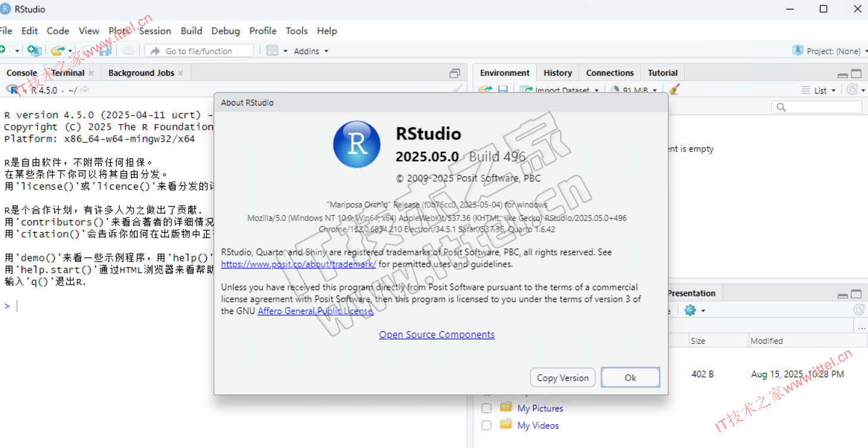868x448 pixels.
Task: Open the Debug menu
Action: click(x=226, y=31)
